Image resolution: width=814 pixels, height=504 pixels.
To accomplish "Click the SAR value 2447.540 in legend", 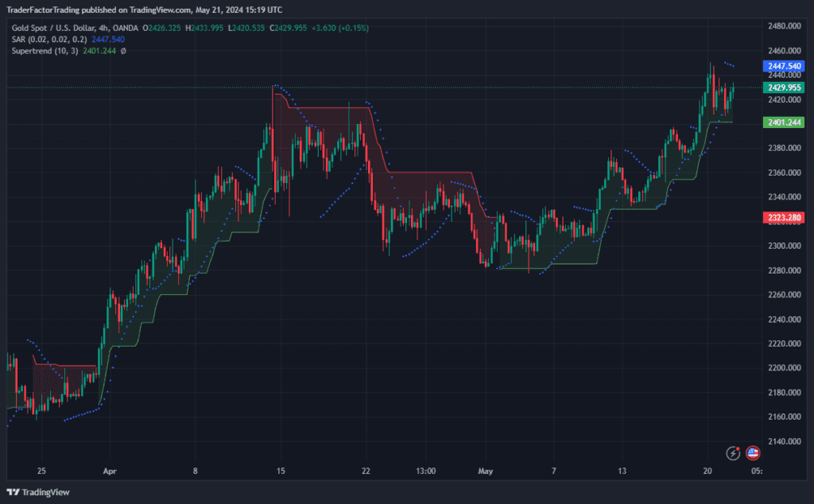I will point(108,40).
